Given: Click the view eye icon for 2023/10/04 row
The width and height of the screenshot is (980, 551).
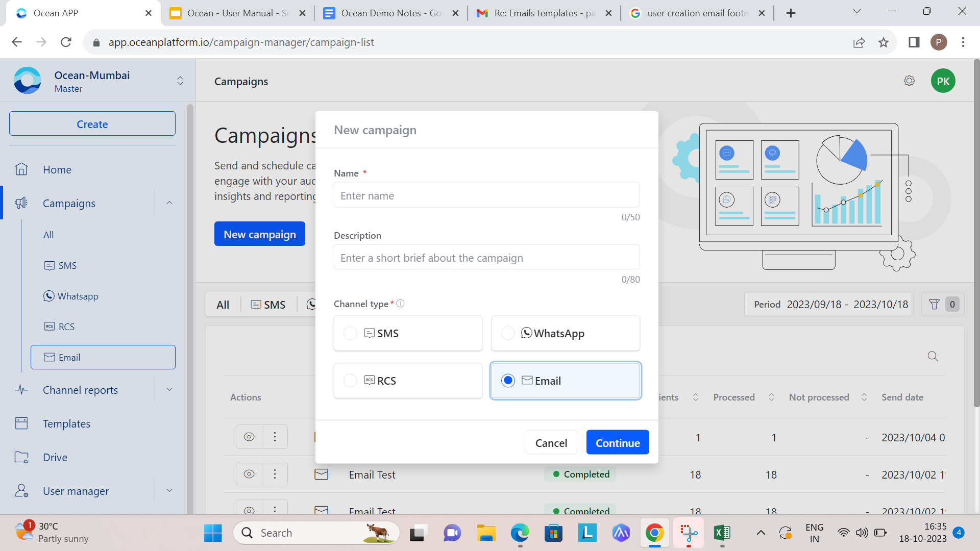Looking at the screenshot, I should (249, 437).
